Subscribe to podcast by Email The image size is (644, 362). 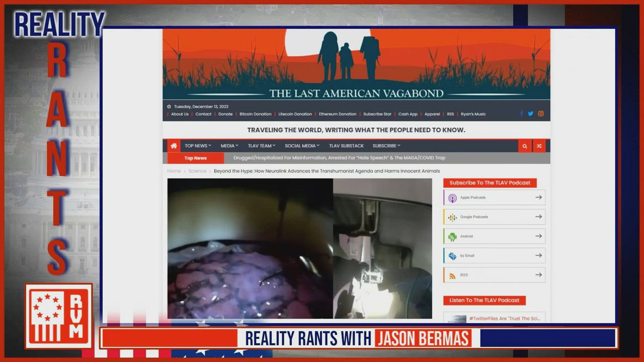(x=494, y=255)
